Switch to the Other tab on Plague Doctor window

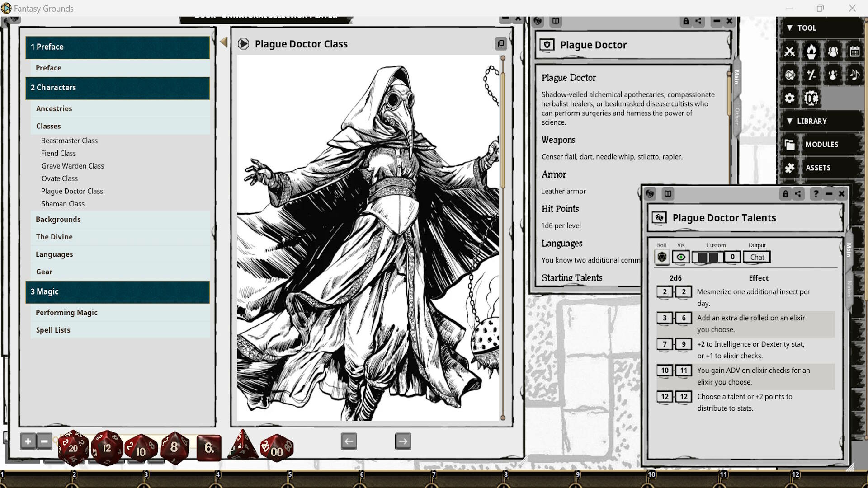(736, 115)
